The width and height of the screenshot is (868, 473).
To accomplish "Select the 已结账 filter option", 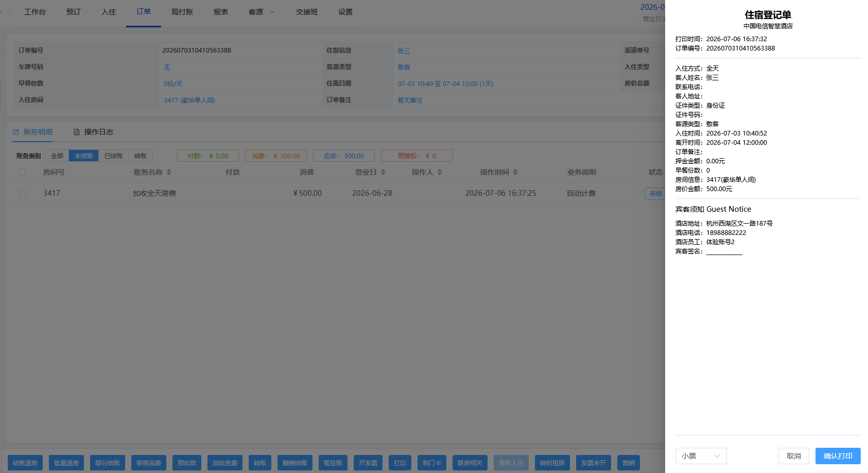I will (x=114, y=156).
